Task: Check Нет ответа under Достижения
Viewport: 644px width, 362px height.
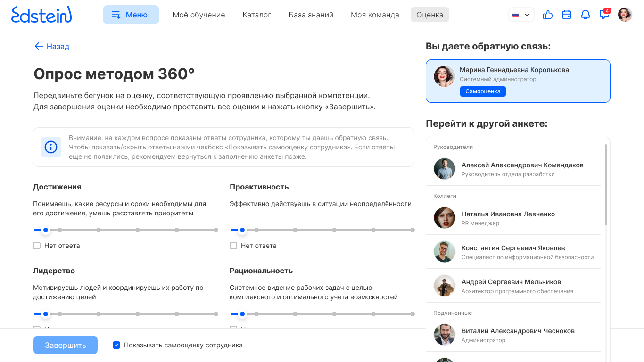Action: tap(37, 246)
